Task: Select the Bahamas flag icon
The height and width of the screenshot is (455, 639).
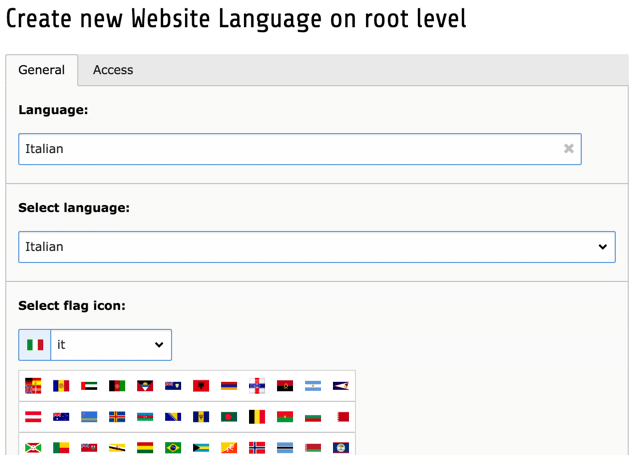Action: tap(201, 448)
